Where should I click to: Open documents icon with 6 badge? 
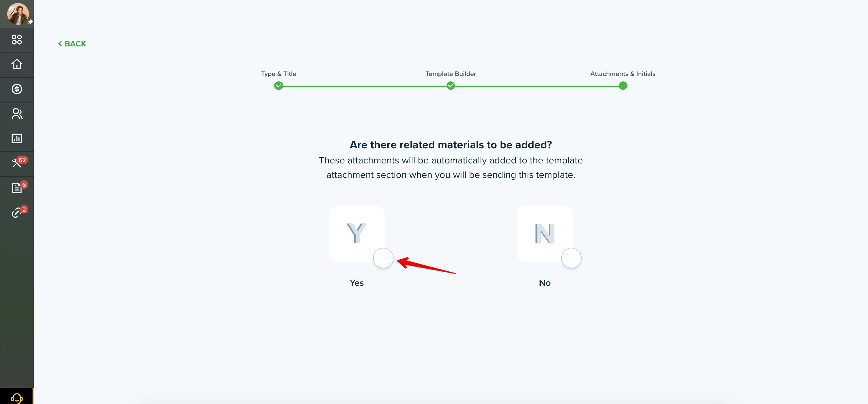pyautogui.click(x=17, y=188)
